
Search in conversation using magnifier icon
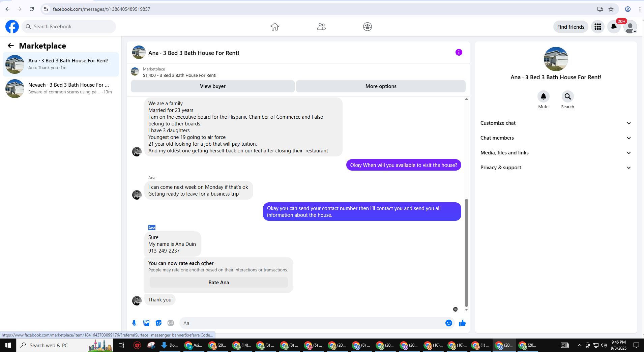tap(568, 96)
